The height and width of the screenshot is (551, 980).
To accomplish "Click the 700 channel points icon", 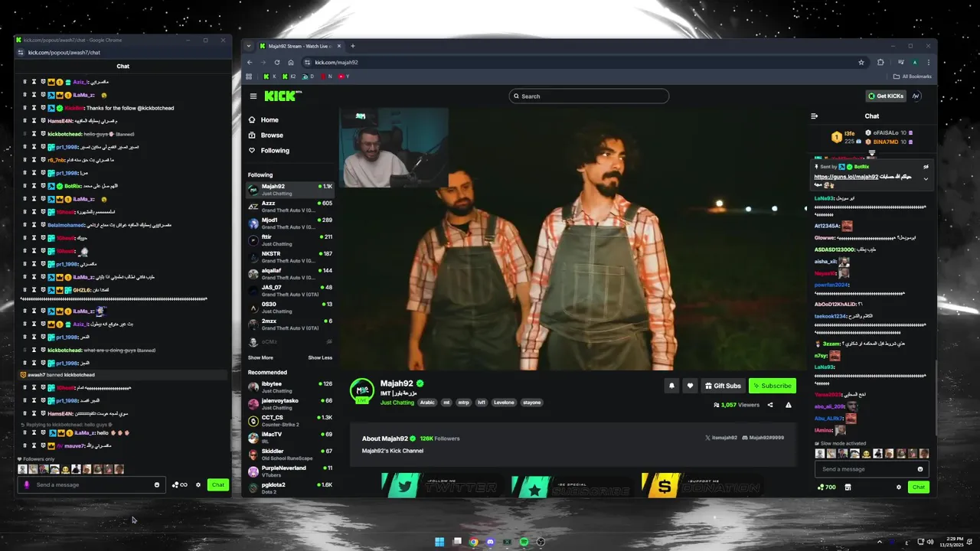I will (x=827, y=487).
